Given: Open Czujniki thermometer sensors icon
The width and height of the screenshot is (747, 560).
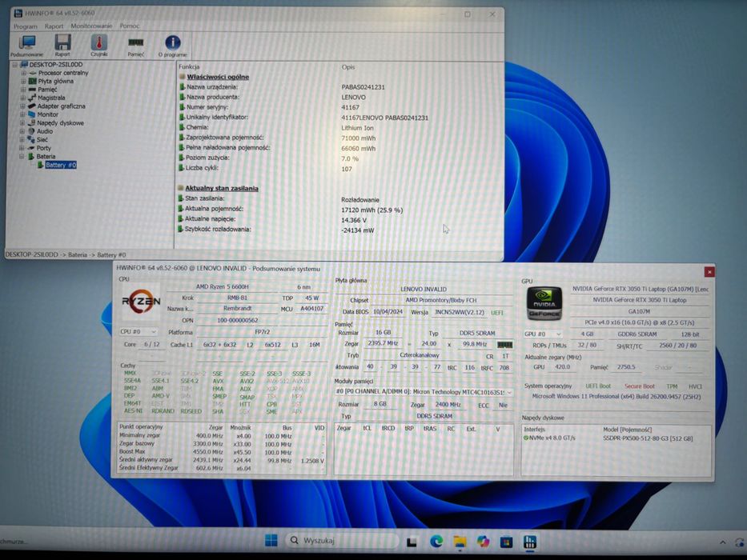Looking at the screenshot, I should click(x=99, y=46).
